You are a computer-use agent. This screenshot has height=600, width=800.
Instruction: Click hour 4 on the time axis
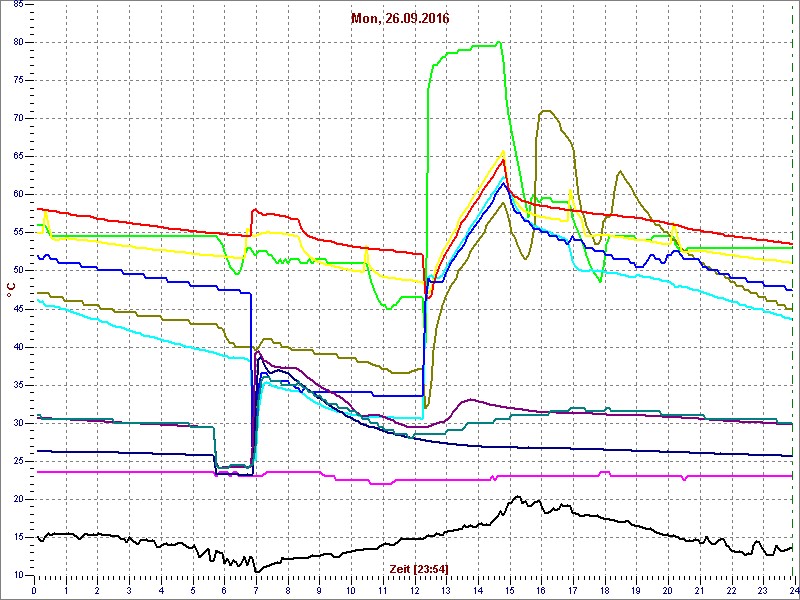tap(161, 590)
